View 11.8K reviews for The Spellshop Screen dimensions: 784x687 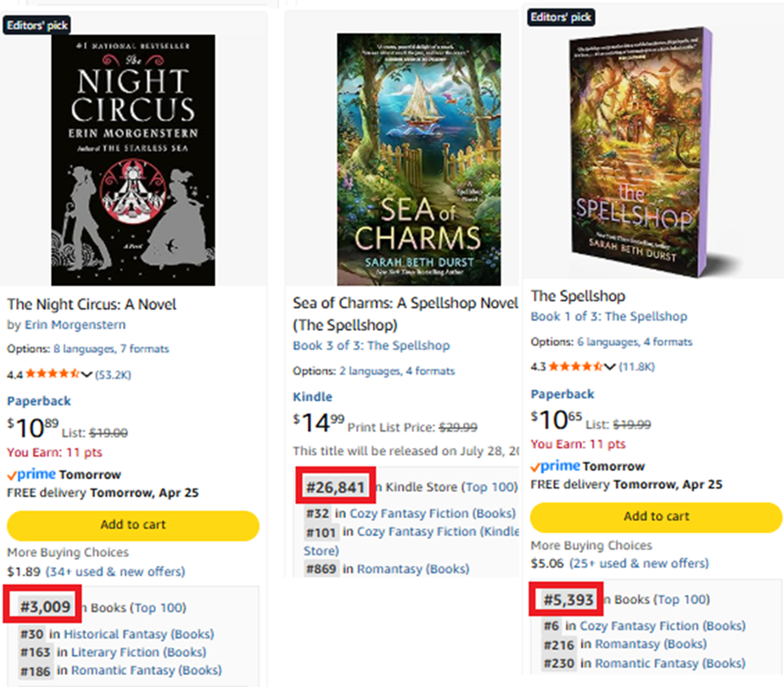[x=636, y=366]
